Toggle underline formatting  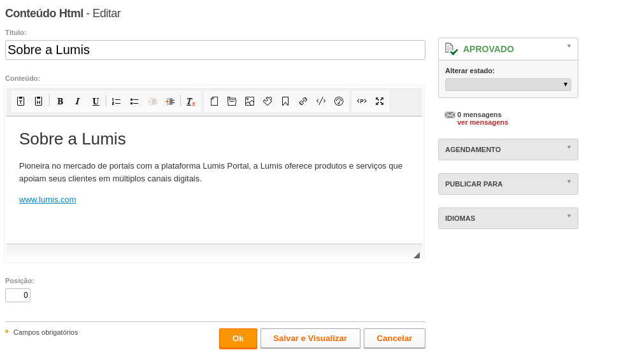[96, 101]
